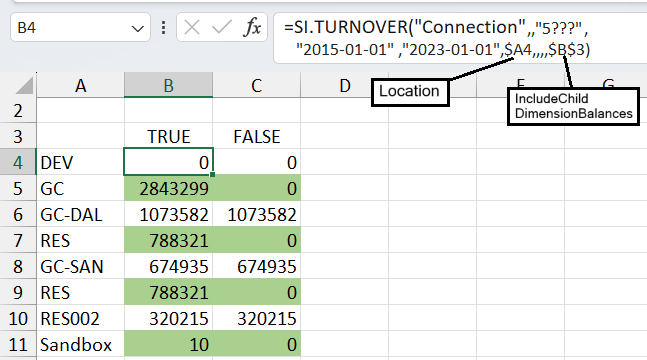Click the 320215 cell in column C
This screenshot has height=360, width=647.
[x=257, y=318]
